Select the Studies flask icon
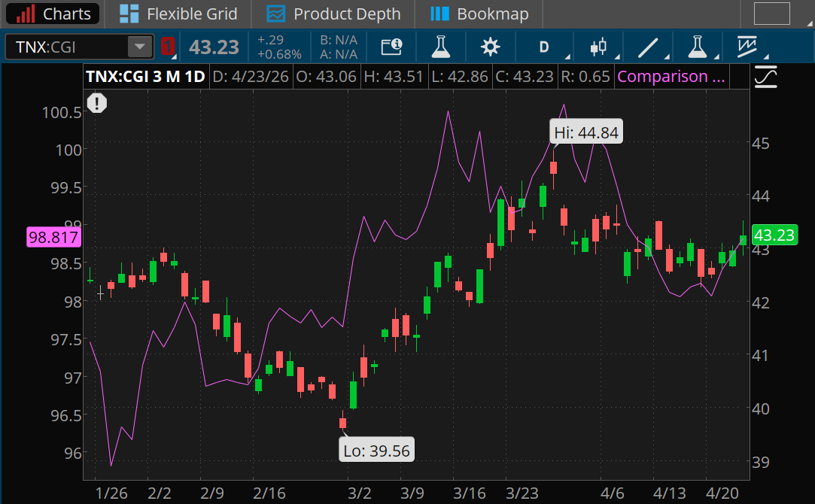The width and height of the screenshot is (815, 504). 440,46
